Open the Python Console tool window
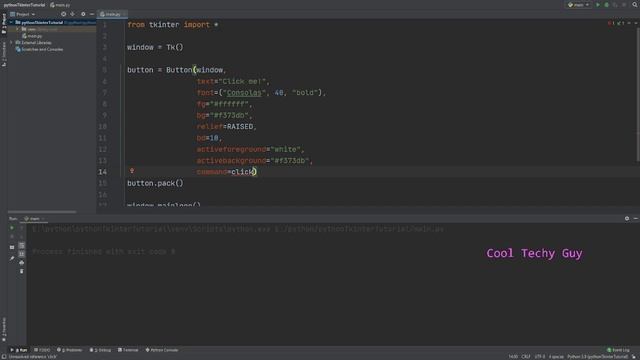The width and height of the screenshot is (640, 360). point(162,350)
